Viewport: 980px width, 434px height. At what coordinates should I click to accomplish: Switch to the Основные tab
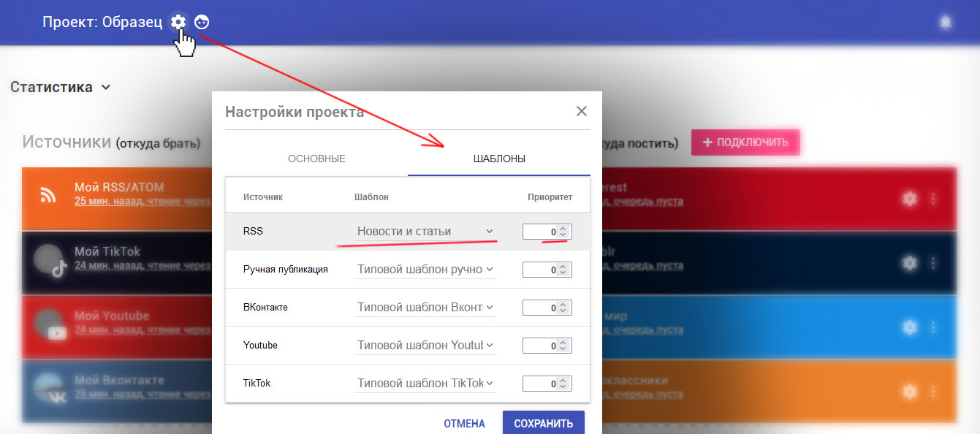point(316,159)
